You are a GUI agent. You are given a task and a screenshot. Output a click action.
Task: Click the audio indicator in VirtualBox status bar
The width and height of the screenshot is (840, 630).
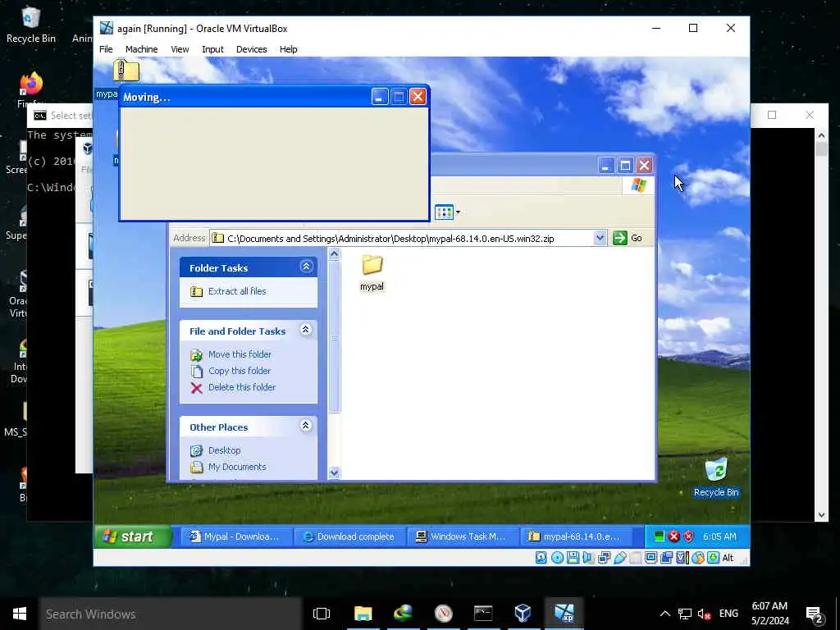coord(588,558)
